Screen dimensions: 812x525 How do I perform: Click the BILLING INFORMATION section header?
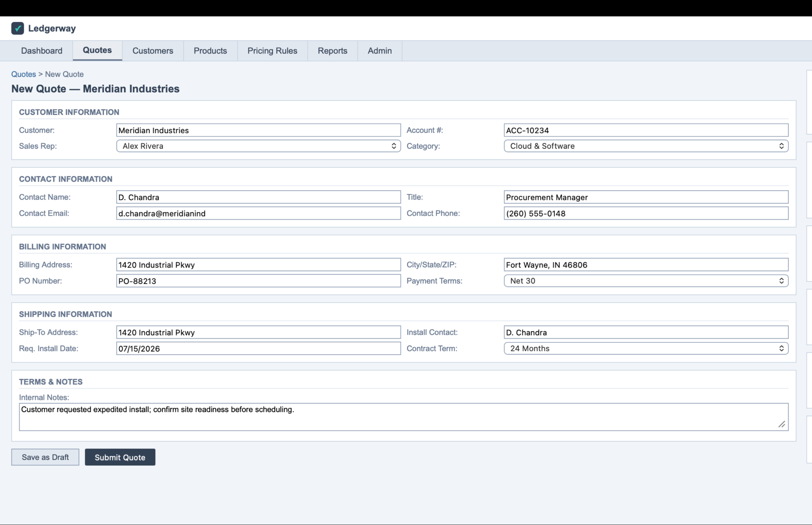coord(63,246)
